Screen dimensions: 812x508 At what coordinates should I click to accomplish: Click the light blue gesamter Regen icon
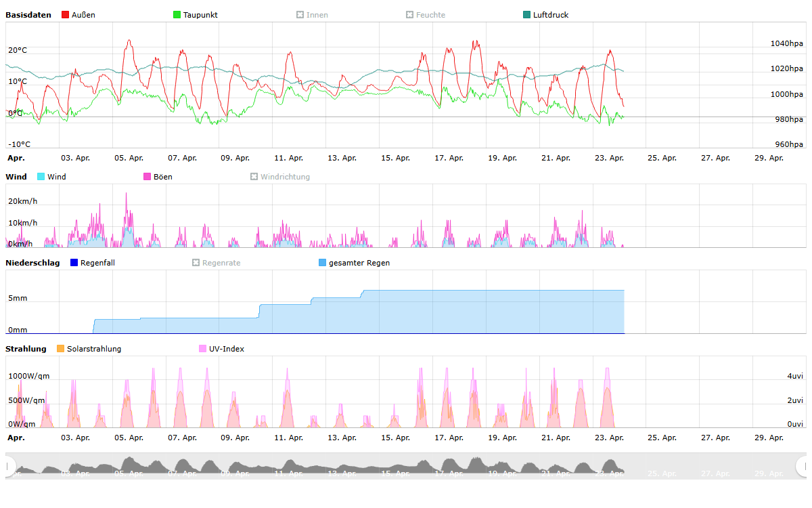click(x=322, y=263)
